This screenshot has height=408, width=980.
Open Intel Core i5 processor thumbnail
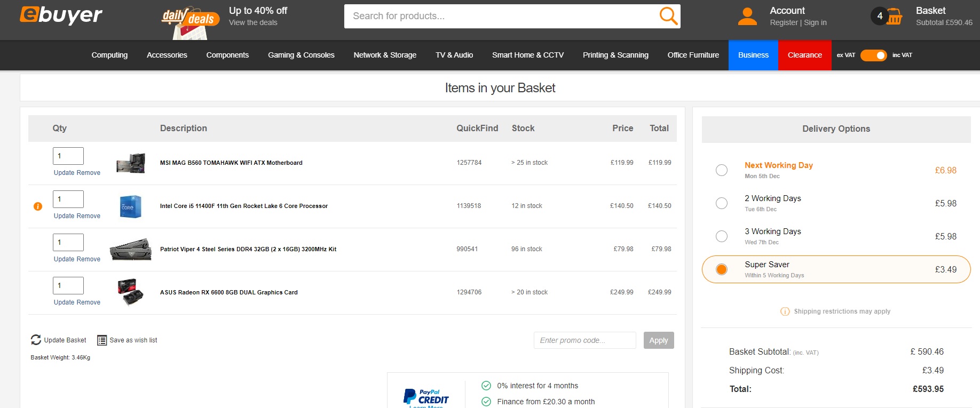tap(131, 206)
